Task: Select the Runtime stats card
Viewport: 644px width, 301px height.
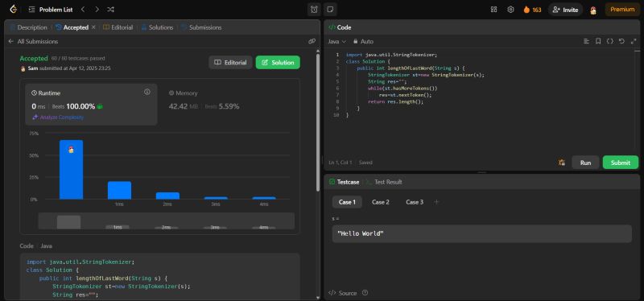Action: 91,105
